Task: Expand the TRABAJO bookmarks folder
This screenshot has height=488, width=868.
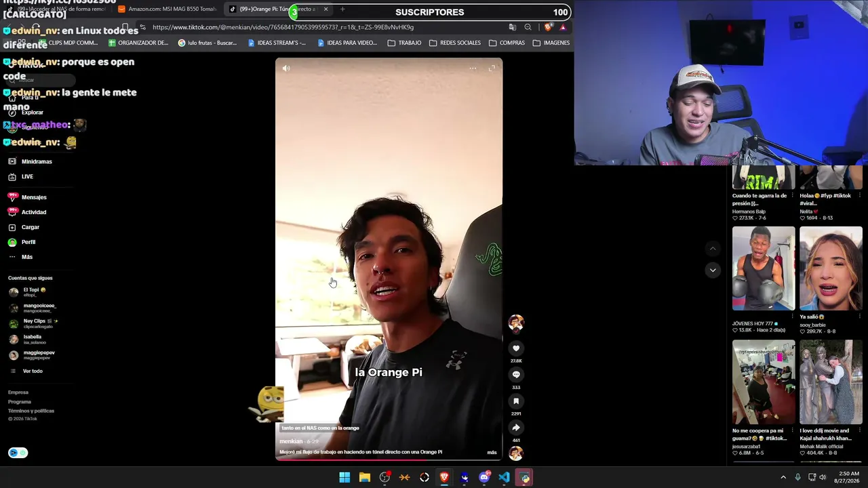Action: 404,43
